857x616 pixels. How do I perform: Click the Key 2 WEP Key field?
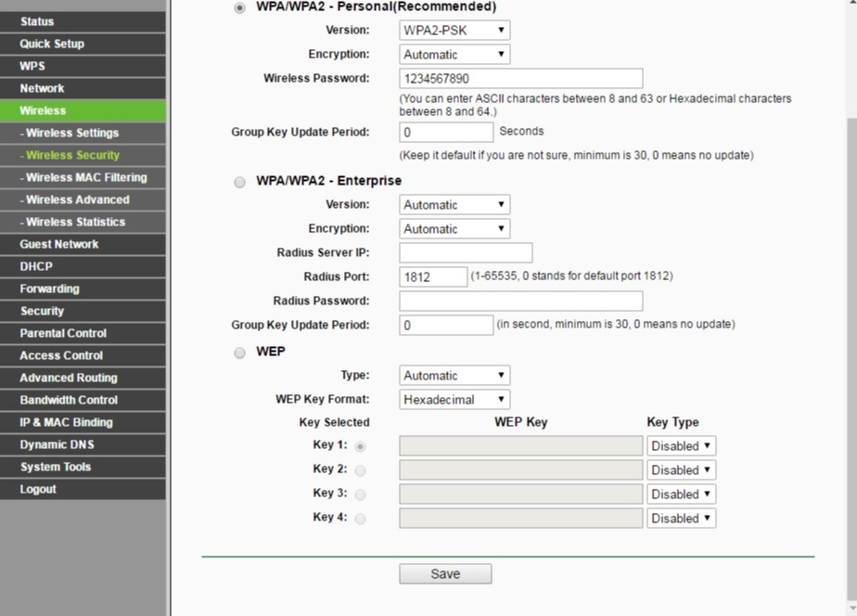pyautogui.click(x=521, y=470)
